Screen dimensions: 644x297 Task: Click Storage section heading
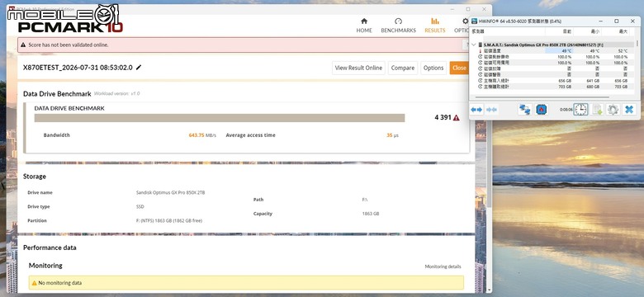tap(35, 177)
